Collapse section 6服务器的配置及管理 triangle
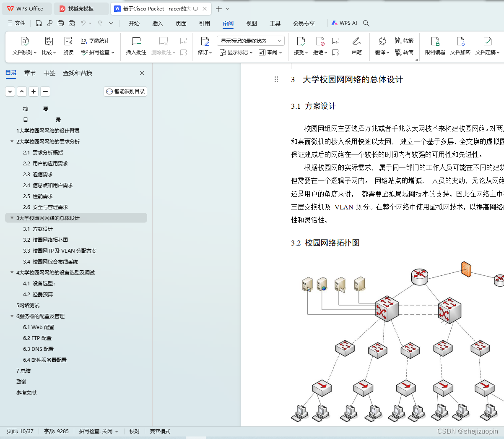 (x=12, y=316)
